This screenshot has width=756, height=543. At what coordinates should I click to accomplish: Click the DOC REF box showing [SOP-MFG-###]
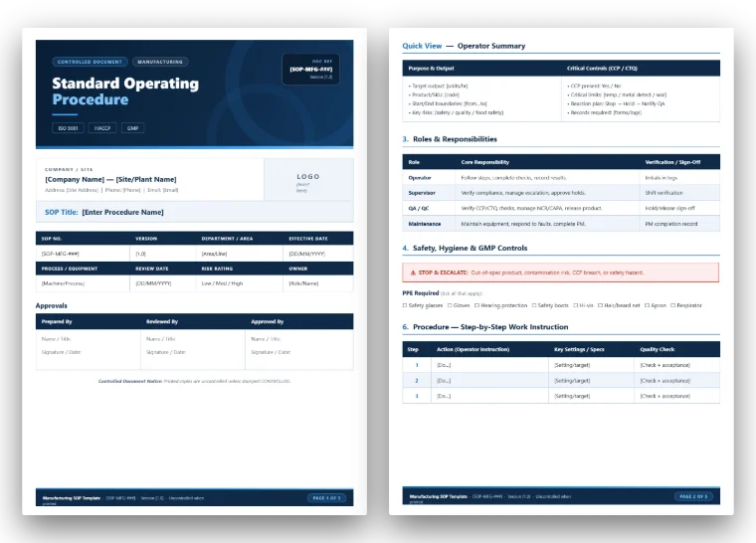(x=310, y=69)
